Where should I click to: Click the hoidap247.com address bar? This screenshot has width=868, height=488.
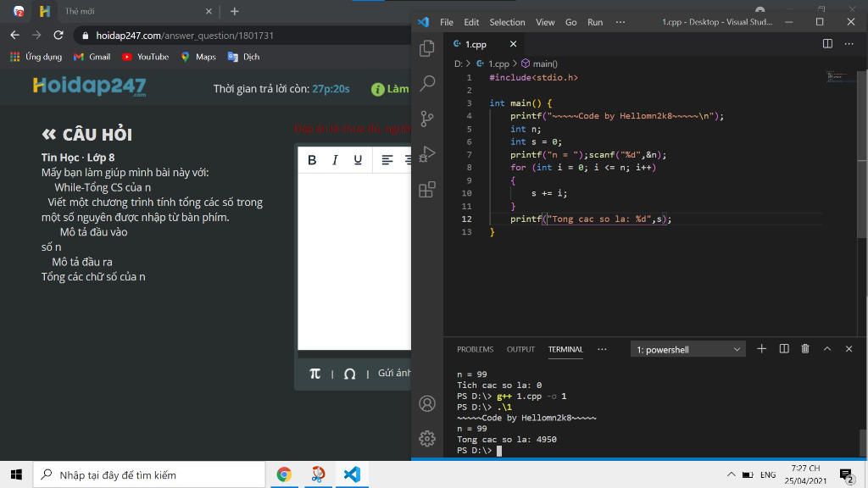tap(243, 36)
